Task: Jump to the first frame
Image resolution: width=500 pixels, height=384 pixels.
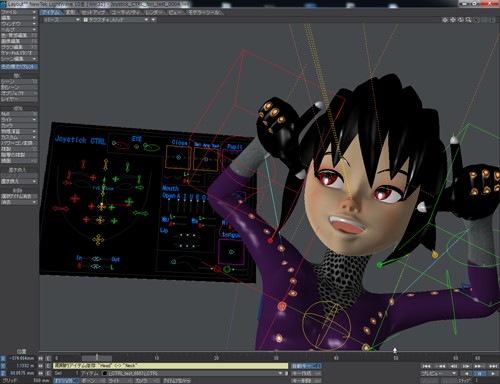Action: [427, 366]
